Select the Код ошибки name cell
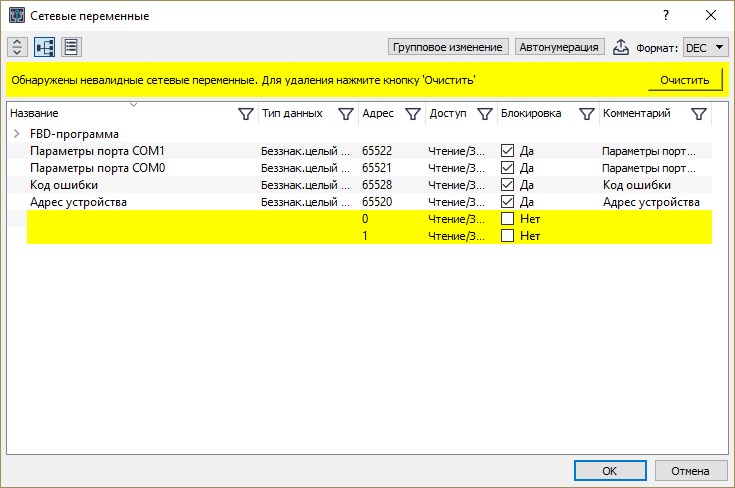 tap(64, 185)
